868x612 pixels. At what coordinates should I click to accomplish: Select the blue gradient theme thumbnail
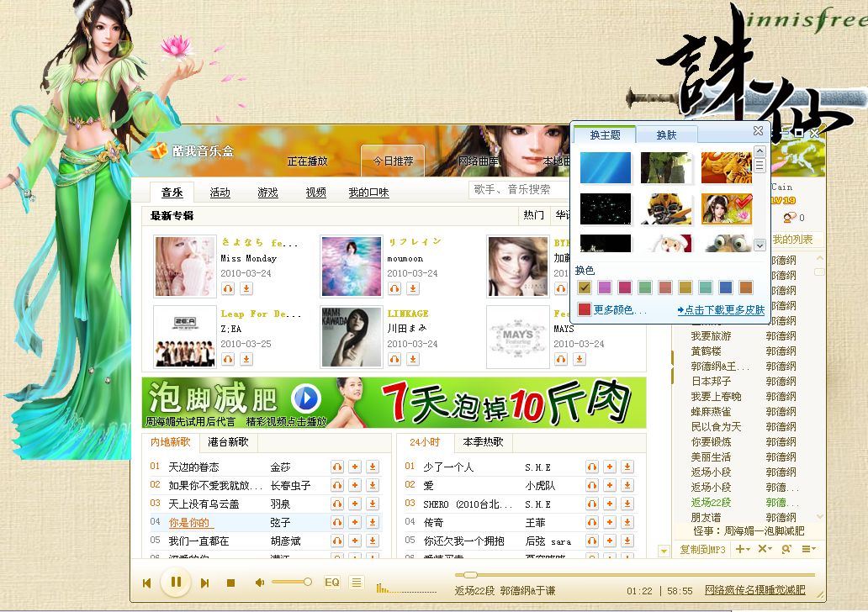coord(605,167)
